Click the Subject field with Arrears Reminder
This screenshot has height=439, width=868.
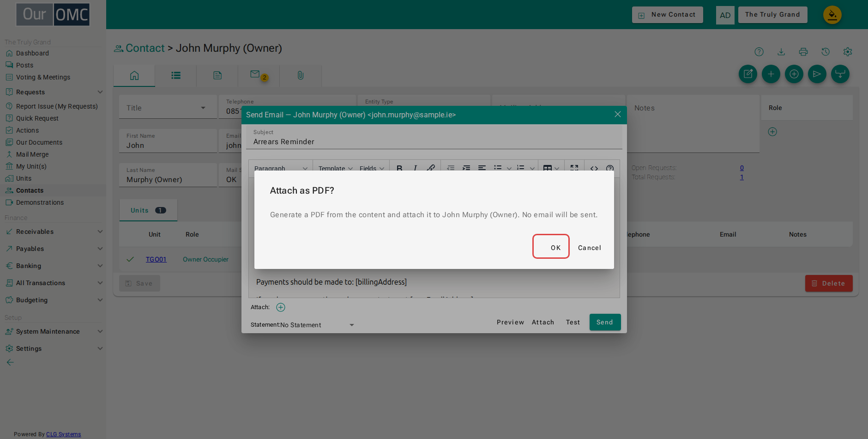[x=434, y=137]
